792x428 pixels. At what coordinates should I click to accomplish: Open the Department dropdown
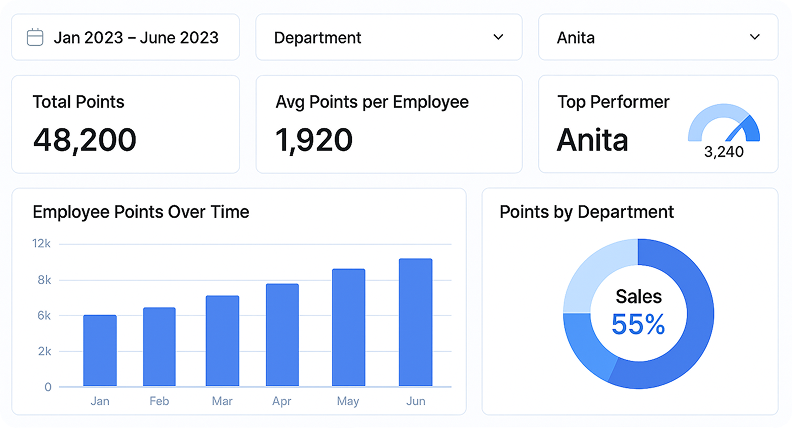click(x=389, y=38)
